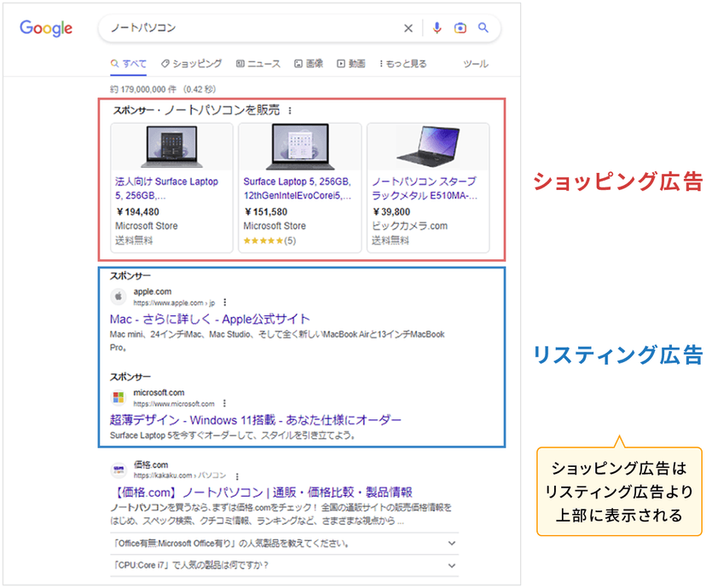This screenshot has height=588, width=706.
Task: Click the Google logo
Action: click(x=46, y=28)
